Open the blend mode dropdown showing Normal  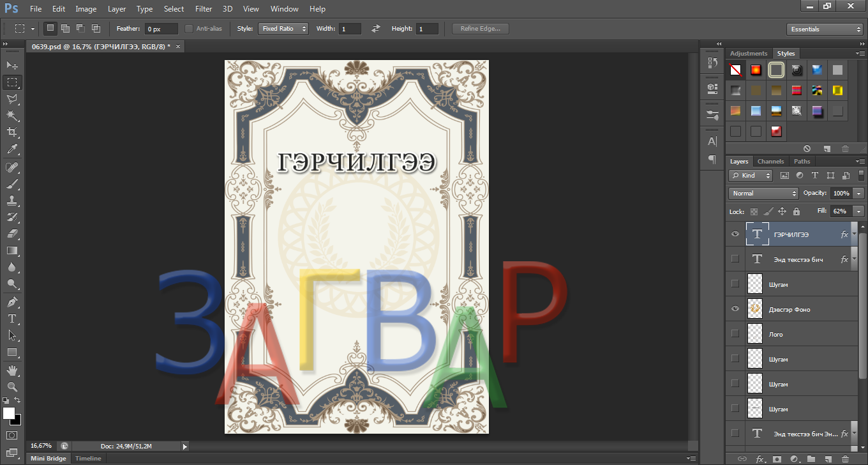[x=763, y=193]
